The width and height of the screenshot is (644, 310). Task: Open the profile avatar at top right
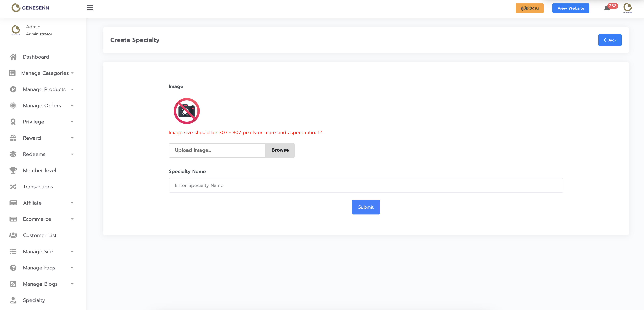(627, 8)
